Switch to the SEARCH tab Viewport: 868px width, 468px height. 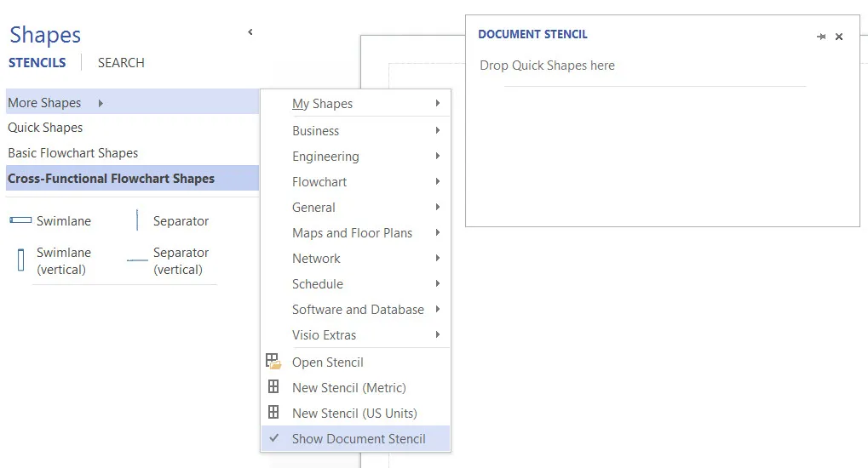(121, 62)
